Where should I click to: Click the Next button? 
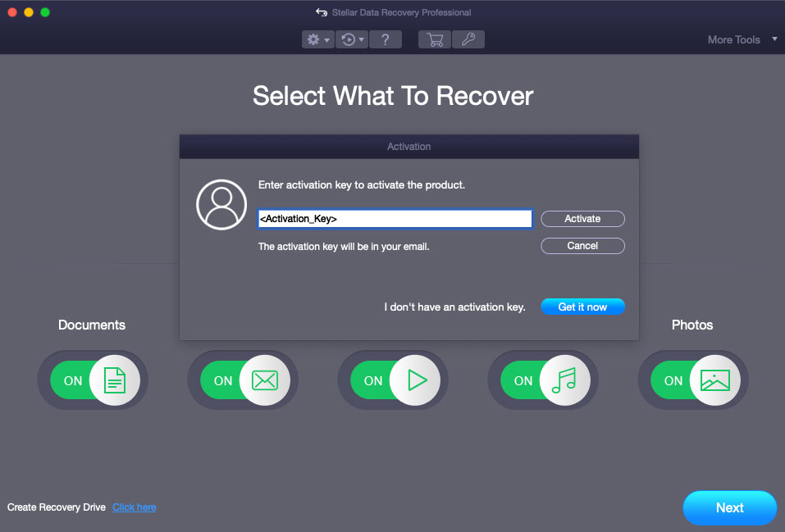click(x=729, y=507)
